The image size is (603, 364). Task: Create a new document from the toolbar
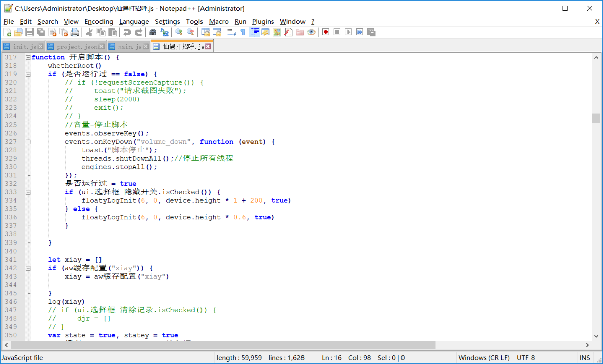7,32
